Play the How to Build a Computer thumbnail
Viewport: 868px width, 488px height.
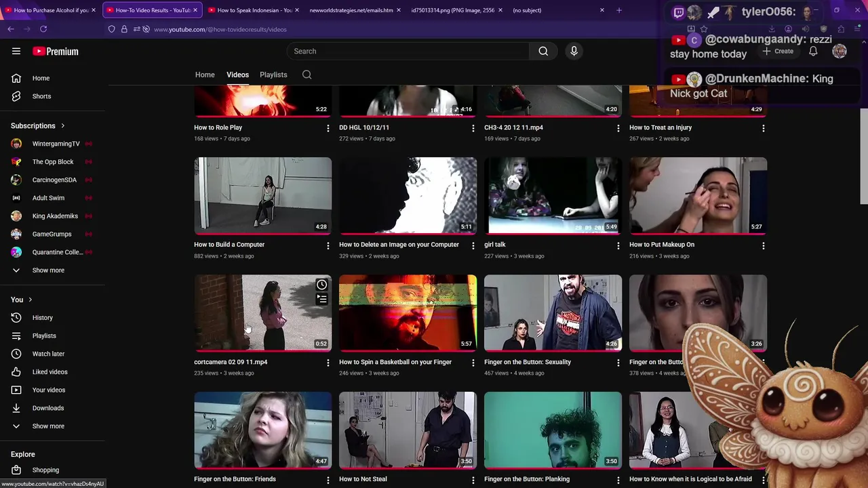(x=263, y=196)
